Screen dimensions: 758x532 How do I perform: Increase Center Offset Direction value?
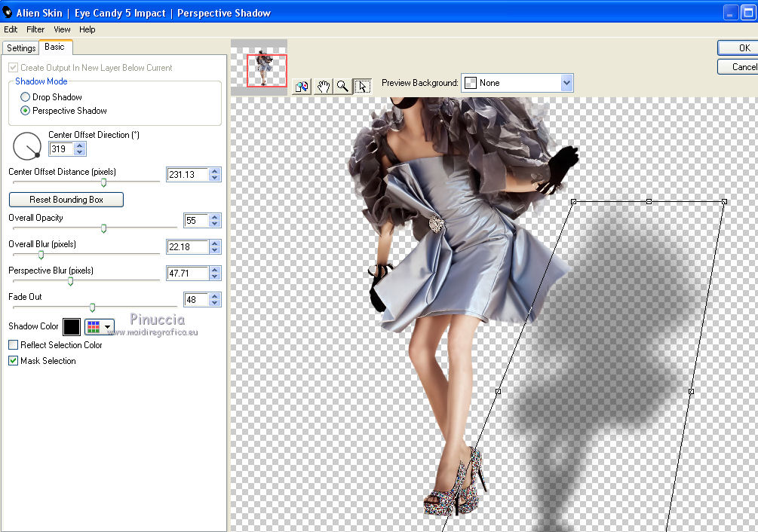[x=80, y=145]
